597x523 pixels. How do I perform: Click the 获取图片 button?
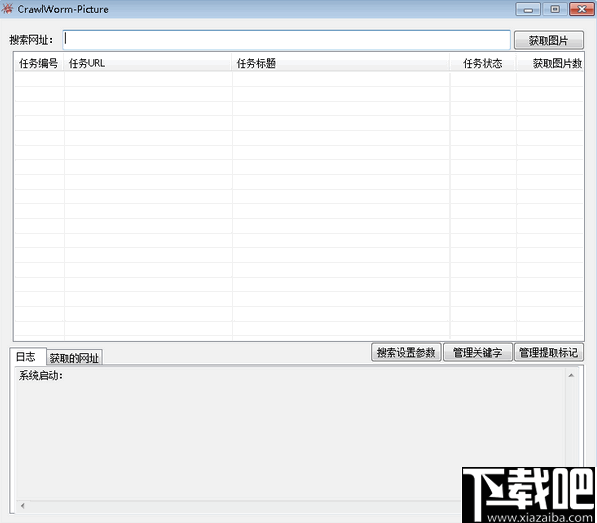(x=548, y=40)
